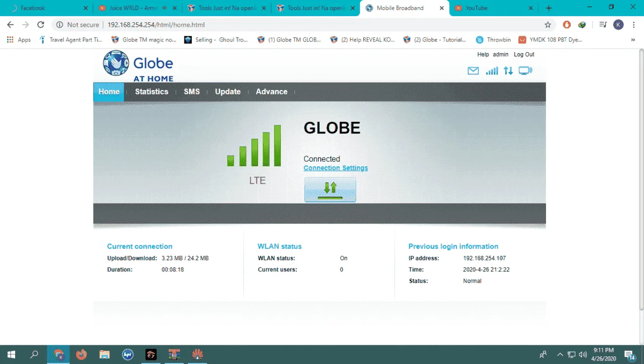
Task: Expand the bookmarks overflow chevron
Action: (633, 40)
